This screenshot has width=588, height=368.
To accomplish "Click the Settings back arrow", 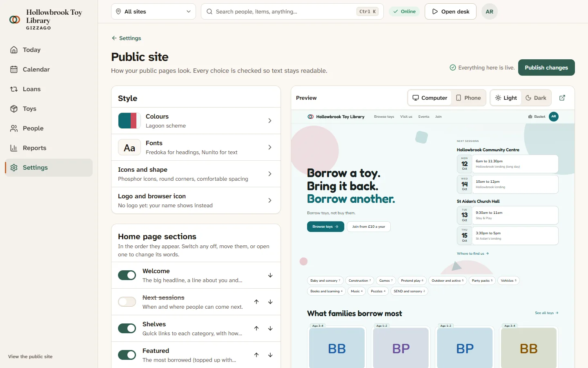I will [114, 38].
